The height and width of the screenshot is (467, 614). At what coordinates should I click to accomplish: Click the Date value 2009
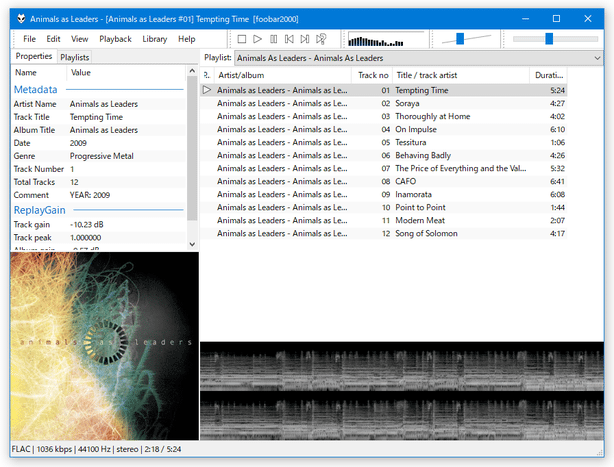click(78, 143)
